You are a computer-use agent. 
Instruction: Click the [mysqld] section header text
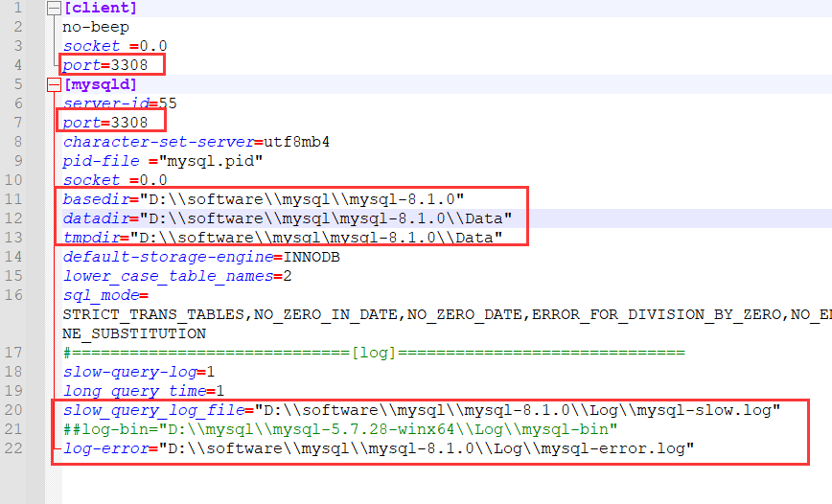coord(101,84)
